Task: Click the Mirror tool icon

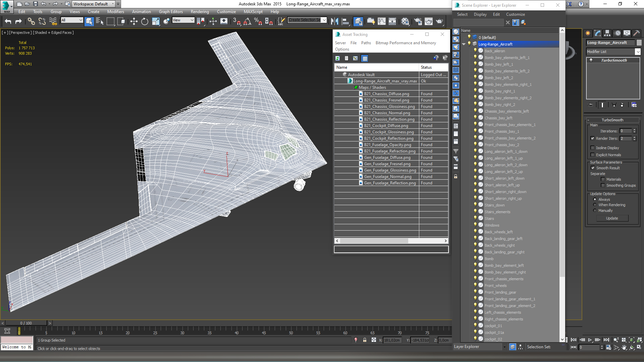Action: [x=334, y=21]
